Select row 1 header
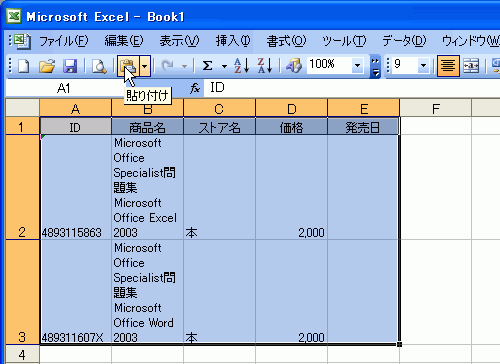 (23, 126)
